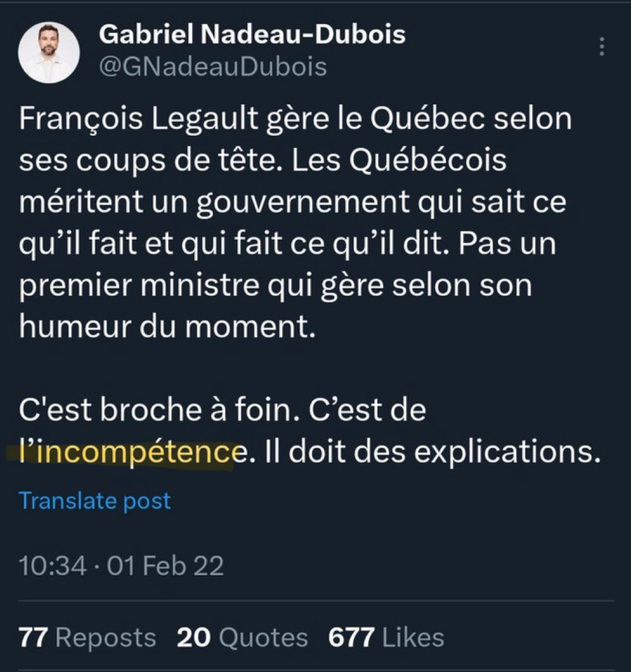631x672 pixels.
Task: View the 20 Quotes list
Action: 242,638
